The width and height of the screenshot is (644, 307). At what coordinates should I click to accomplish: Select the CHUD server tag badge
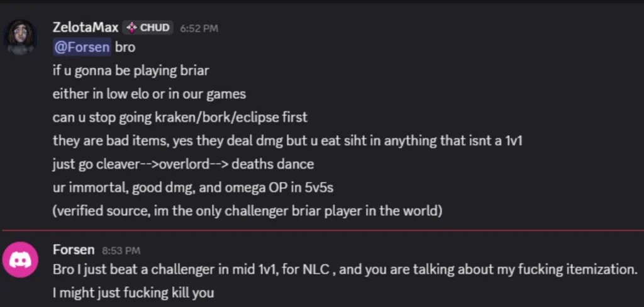point(148,28)
